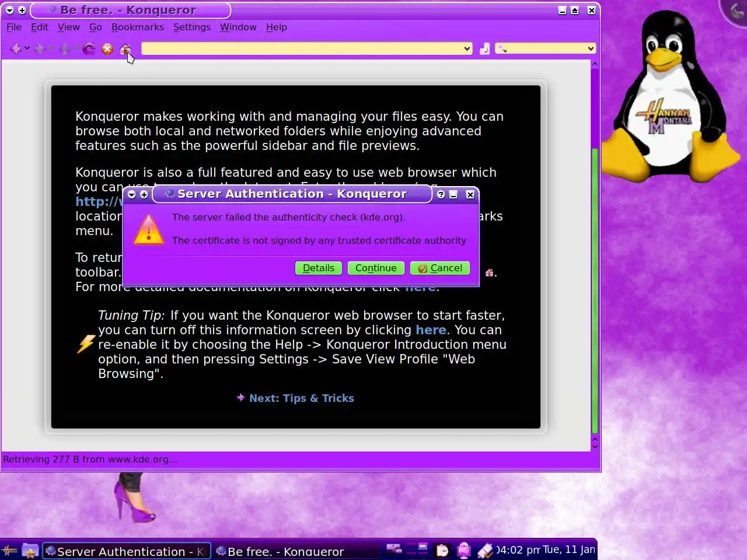Click the small home icon in intro text
This screenshot has width=747, height=560.
tap(490, 272)
